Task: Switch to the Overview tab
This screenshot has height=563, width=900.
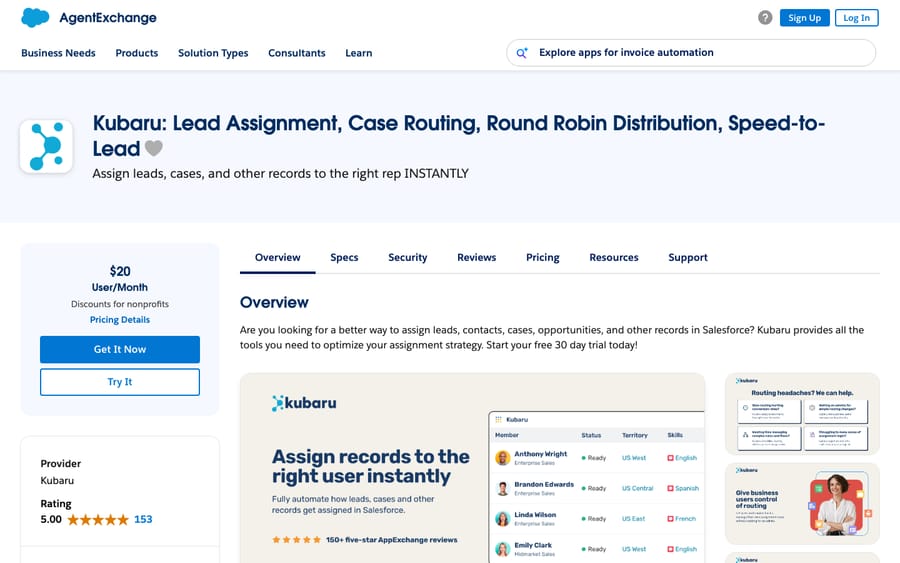Action: tap(278, 258)
